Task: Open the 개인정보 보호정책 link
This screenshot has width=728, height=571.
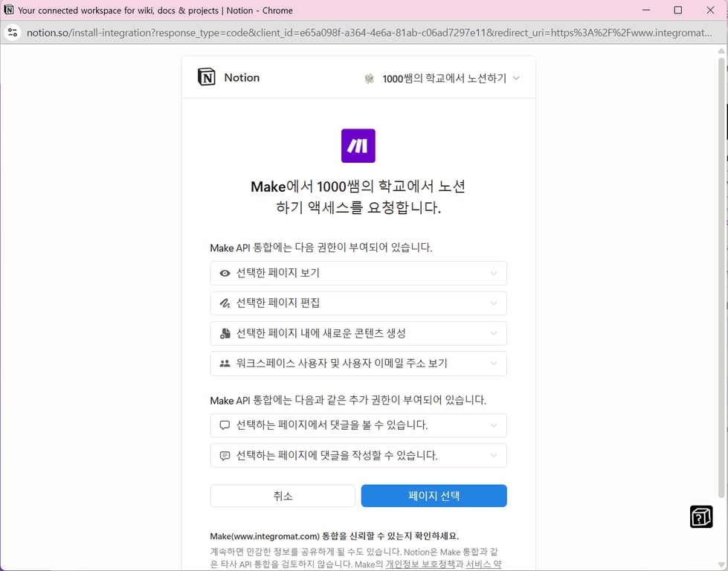Action: click(x=420, y=564)
